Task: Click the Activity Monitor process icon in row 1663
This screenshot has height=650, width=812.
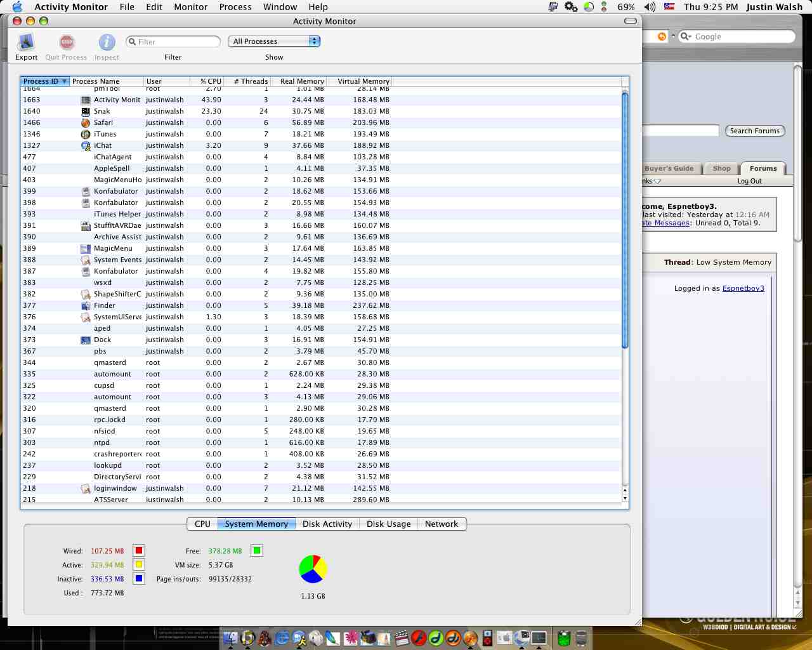Action: pyautogui.click(x=86, y=100)
